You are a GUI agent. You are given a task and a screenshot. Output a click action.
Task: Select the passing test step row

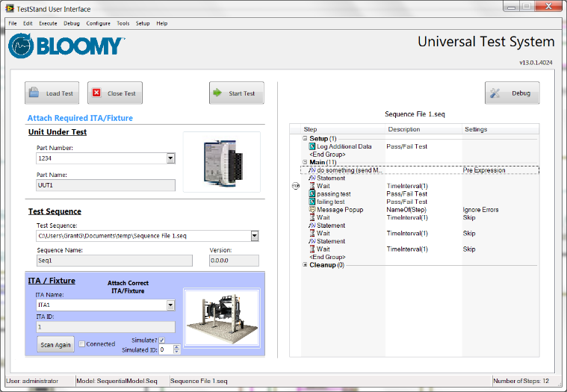pyautogui.click(x=420, y=193)
